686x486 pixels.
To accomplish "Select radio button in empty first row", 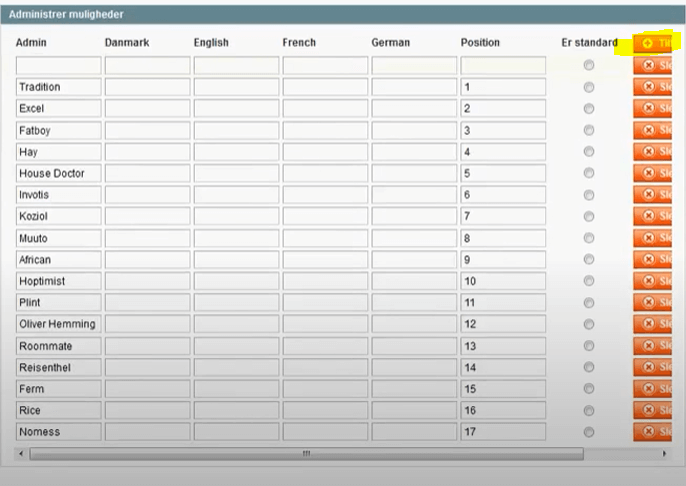I will coord(589,65).
